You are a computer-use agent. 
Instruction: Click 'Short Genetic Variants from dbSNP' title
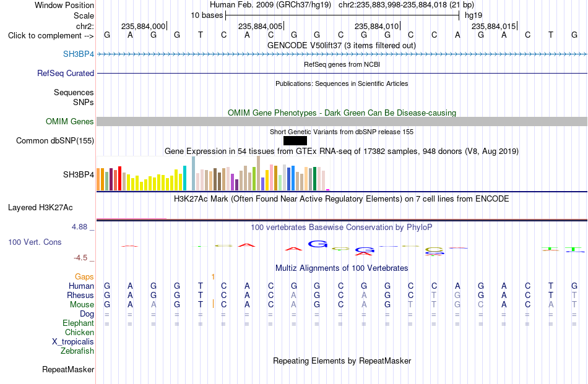(342, 132)
